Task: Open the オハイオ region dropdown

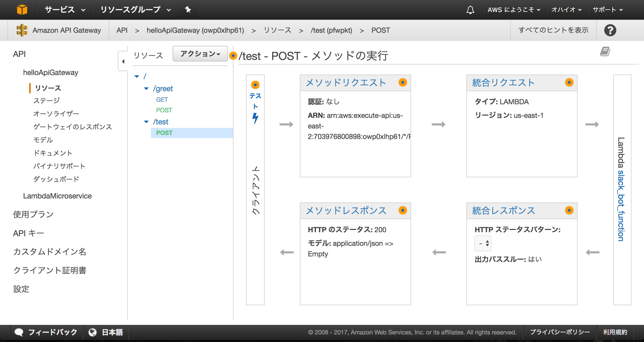Action: (566, 10)
